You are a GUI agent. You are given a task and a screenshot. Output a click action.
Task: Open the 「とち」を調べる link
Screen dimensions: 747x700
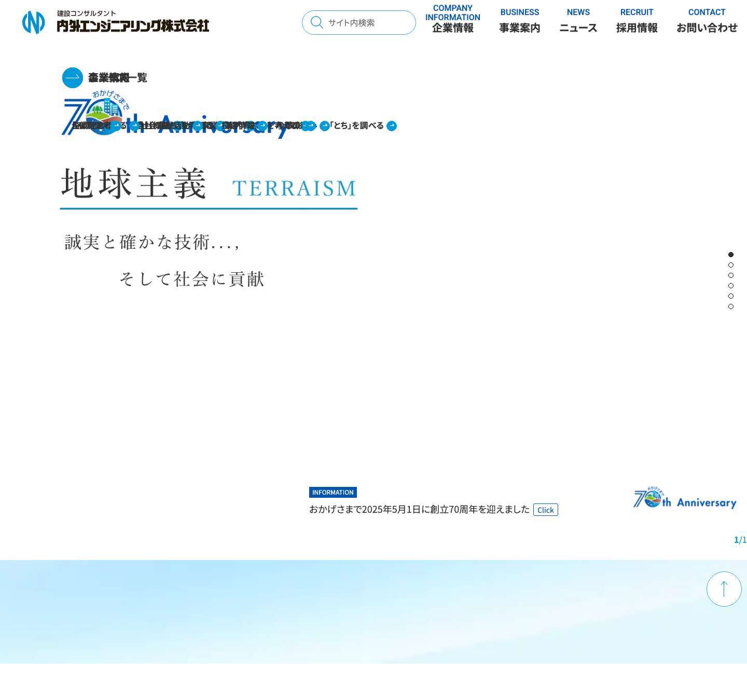pyautogui.click(x=356, y=125)
